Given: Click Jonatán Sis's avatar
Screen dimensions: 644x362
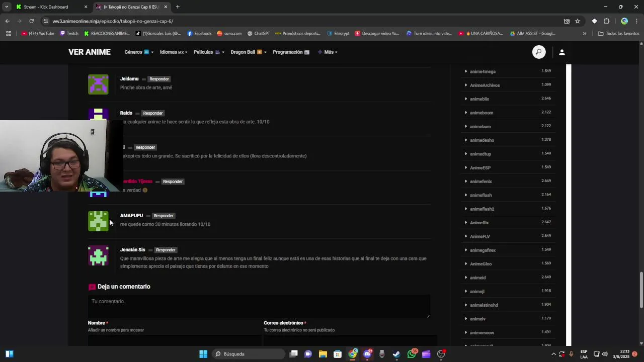Looking at the screenshot, I should (98, 255).
